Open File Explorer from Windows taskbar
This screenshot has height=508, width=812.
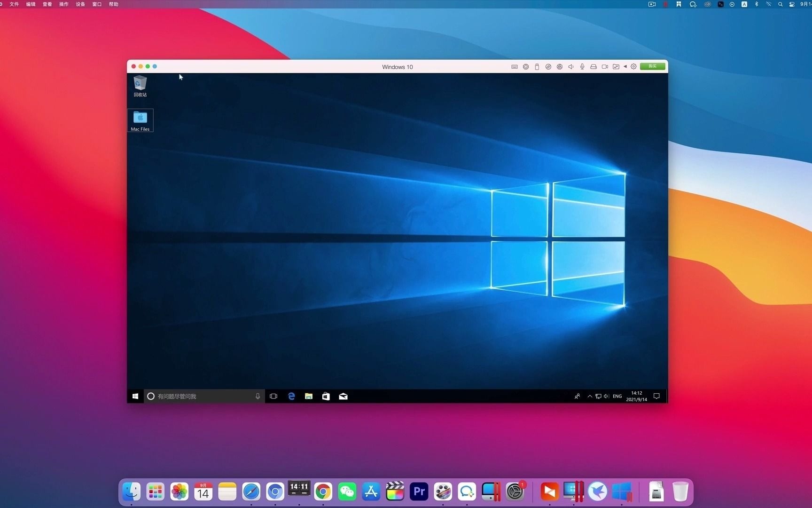[309, 397]
